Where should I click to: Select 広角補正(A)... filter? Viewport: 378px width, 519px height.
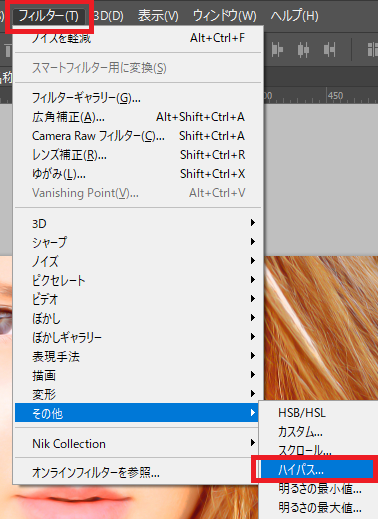pos(138,117)
